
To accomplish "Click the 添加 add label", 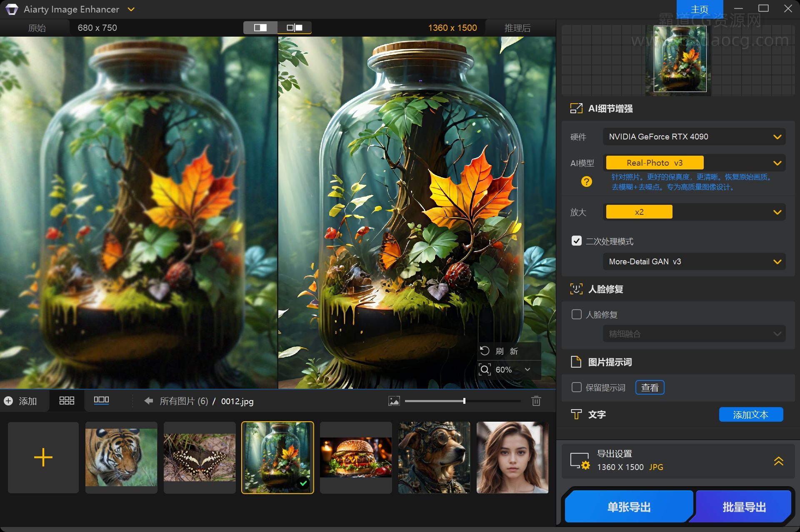I will 28,401.
